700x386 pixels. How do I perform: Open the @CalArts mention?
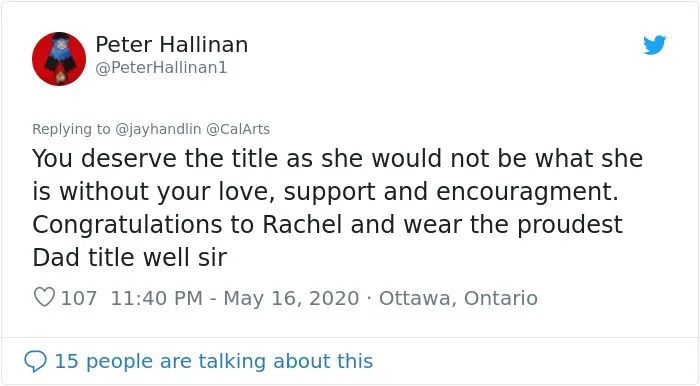pyautogui.click(x=238, y=129)
